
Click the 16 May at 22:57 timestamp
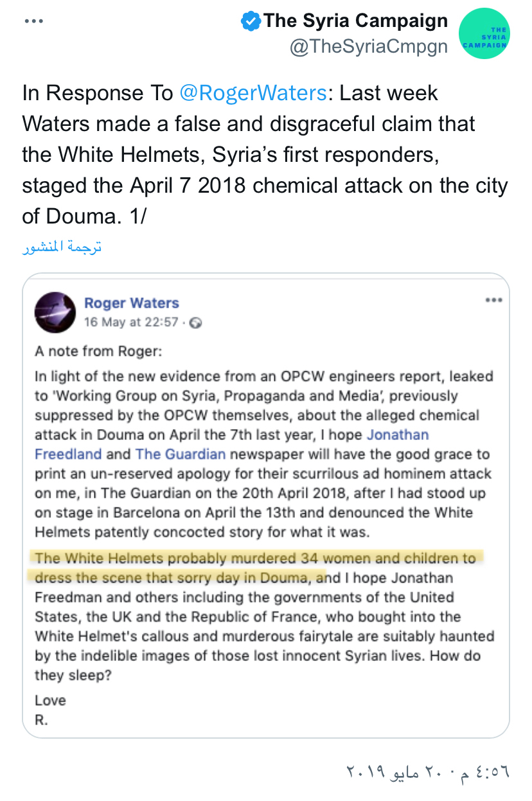(131, 322)
